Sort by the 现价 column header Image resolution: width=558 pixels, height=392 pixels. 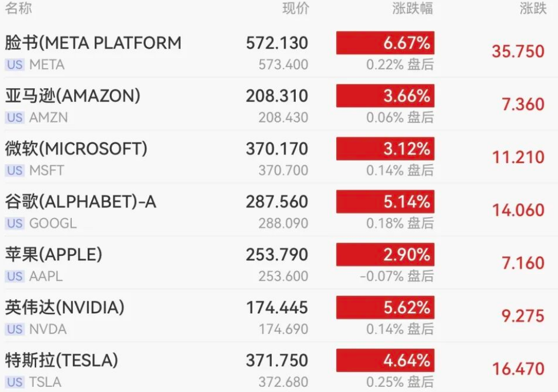pyautogui.click(x=295, y=9)
